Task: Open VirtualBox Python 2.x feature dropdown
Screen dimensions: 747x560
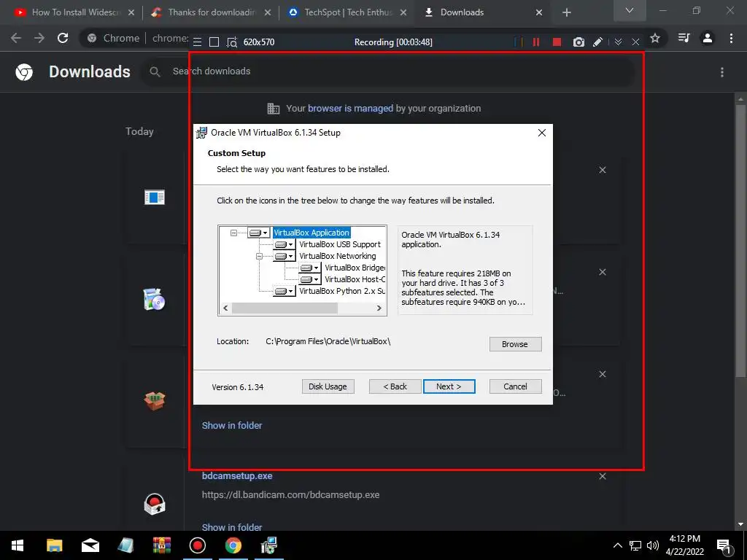Action: pyautogui.click(x=284, y=291)
